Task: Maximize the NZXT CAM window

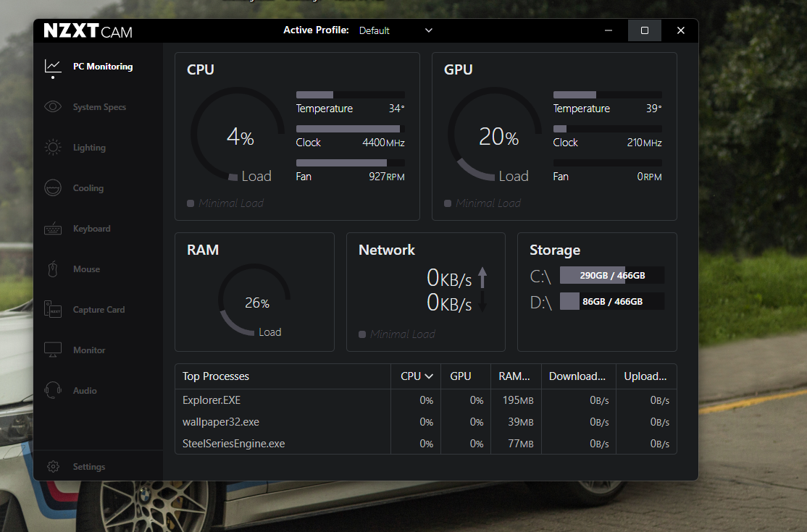Action: (x=644, y=30)
